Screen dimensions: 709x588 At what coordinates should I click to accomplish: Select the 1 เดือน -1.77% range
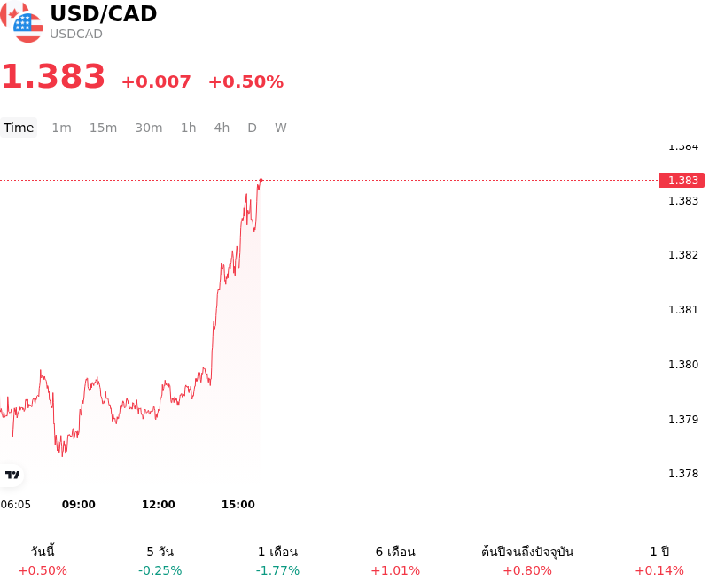pos(277,561)
